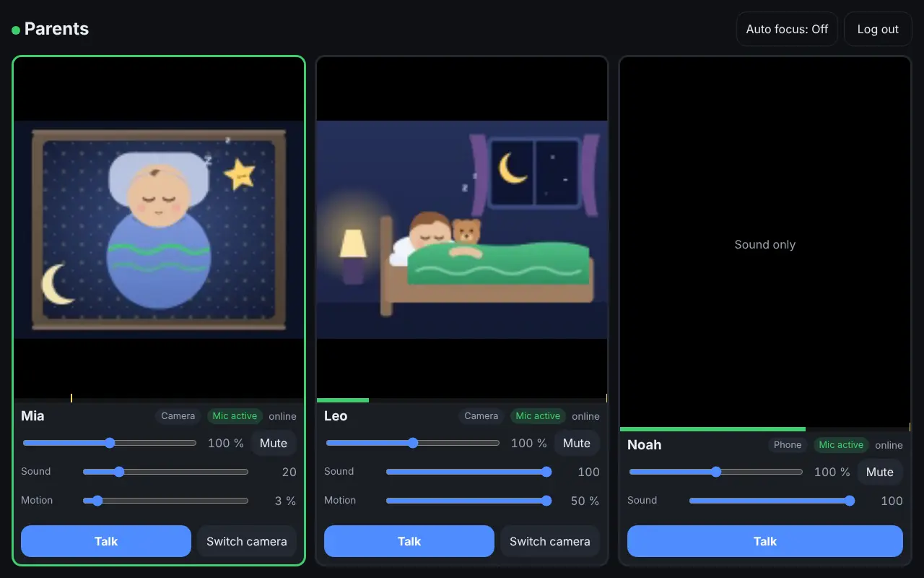This screenshot has height=578, width=924.
Task: Talk to Leo
Action: click(x=409, y=541)
